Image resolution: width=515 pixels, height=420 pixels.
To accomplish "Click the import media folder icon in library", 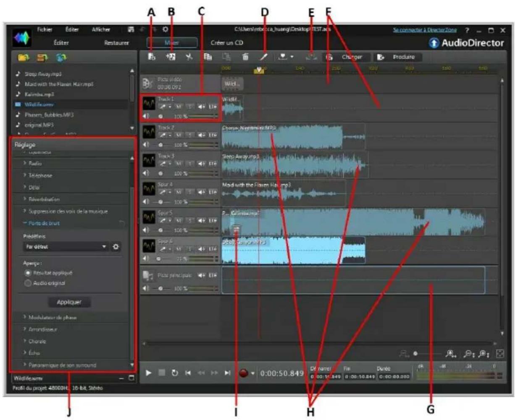I will pos(24,57).
